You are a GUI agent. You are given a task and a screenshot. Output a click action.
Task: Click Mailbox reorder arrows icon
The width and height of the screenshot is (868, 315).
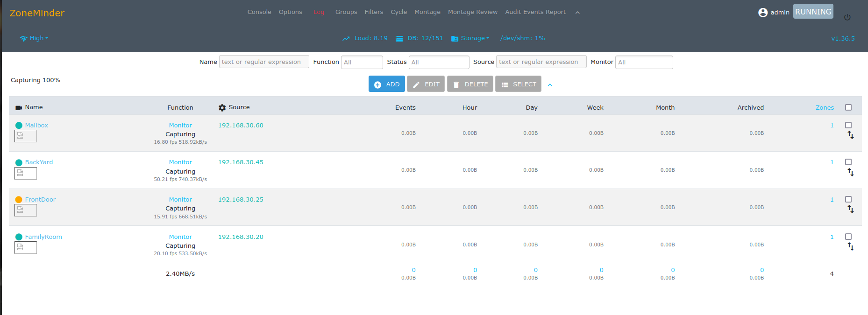point(851,135)
